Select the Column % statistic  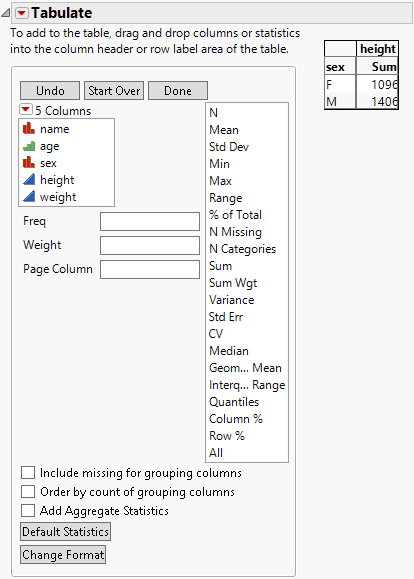236,419
